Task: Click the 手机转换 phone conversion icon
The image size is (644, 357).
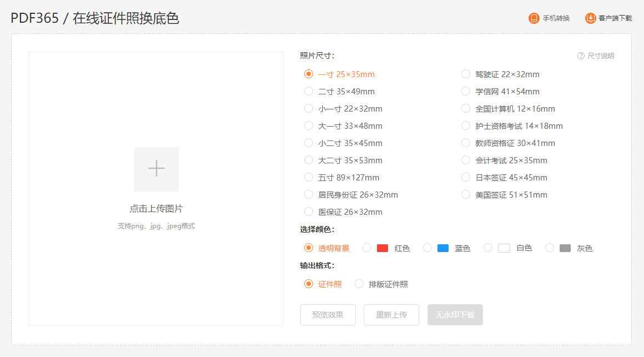Action: coord(534,18)
